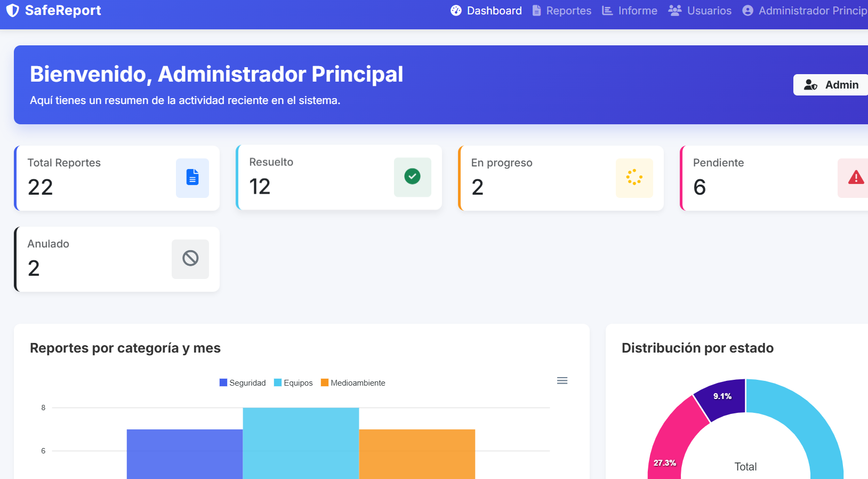Click the user-shield icon in Admin badge
This screenshot has width=868, height=479.
click(810, 85)
